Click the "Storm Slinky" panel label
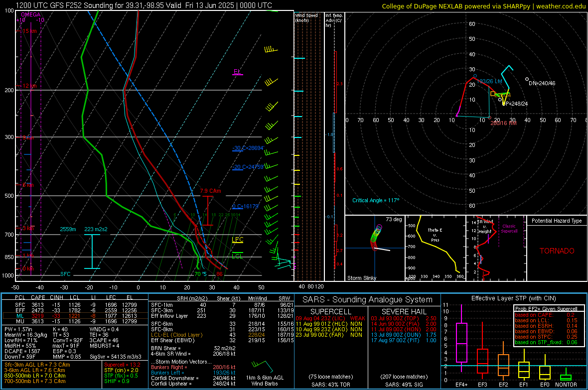 [x=361, y=278]
